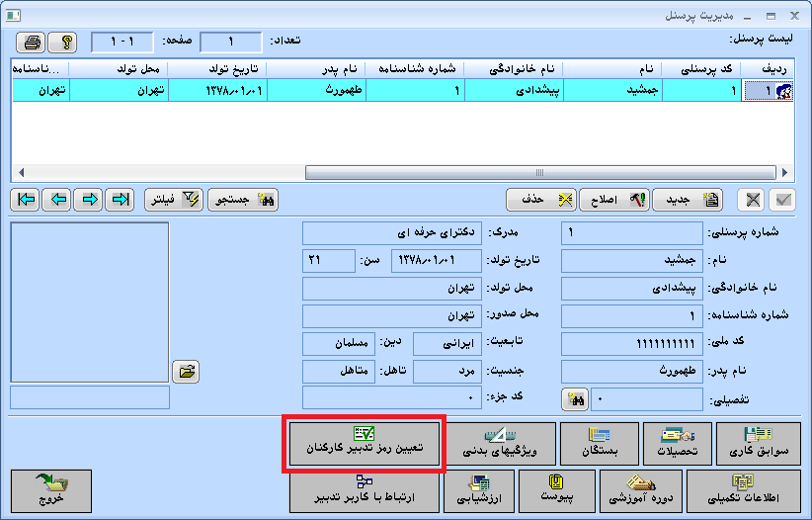The image size is (812, 520).
Task: Click the cell طهمورث in the list
Action: click(x=316, y=91)
